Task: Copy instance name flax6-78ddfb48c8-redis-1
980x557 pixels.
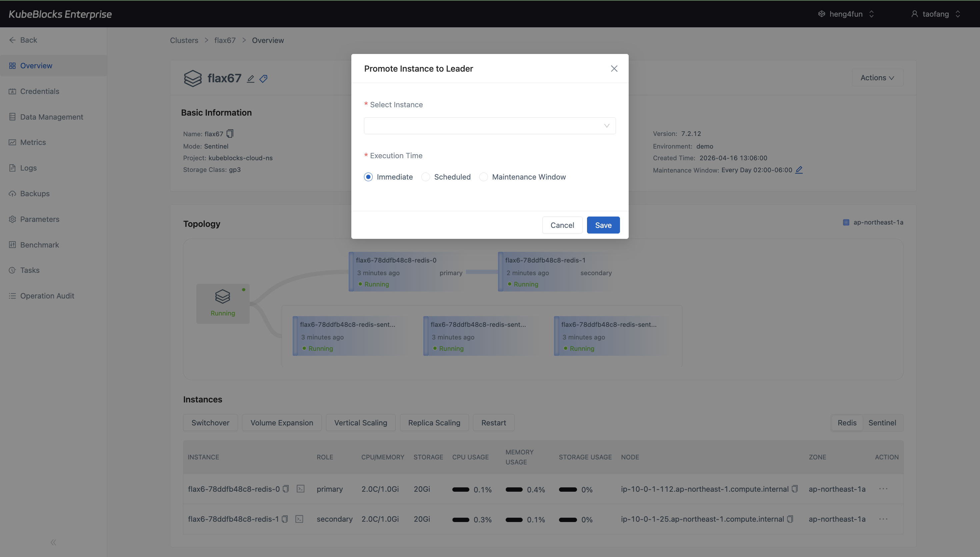Action: (x=284, y=519)
